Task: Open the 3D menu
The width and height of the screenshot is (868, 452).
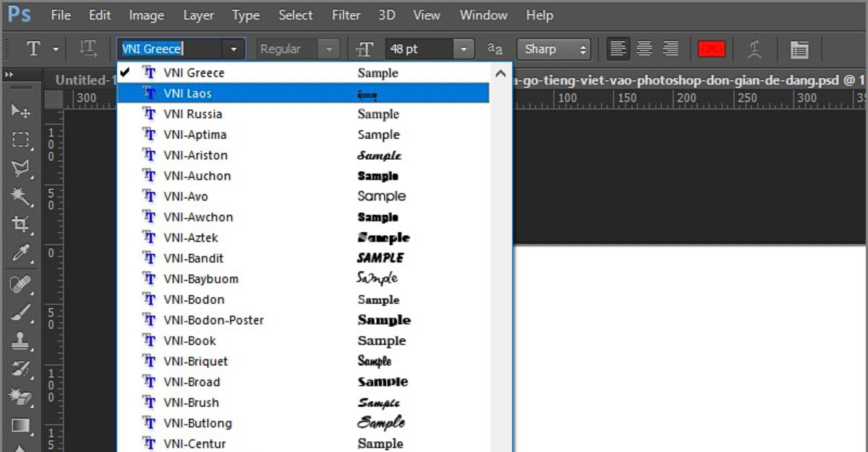Action: tap(387, 14)
